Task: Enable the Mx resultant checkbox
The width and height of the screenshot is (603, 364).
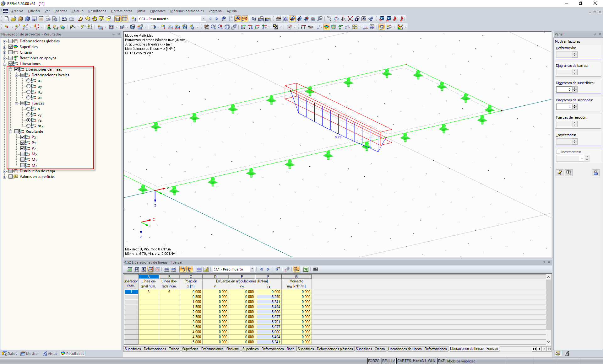Action: [x=23, y=154]
